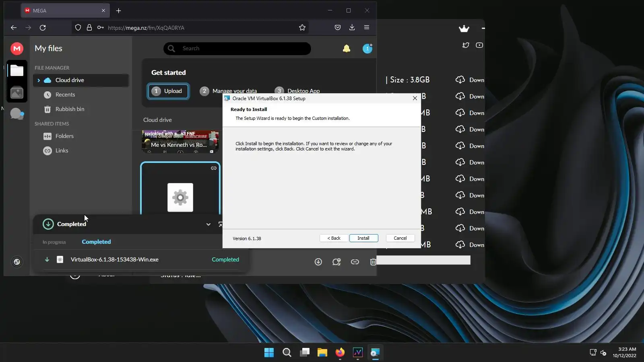Pop out the transfers panel
The image size is (644, 362).
(220, 224)
